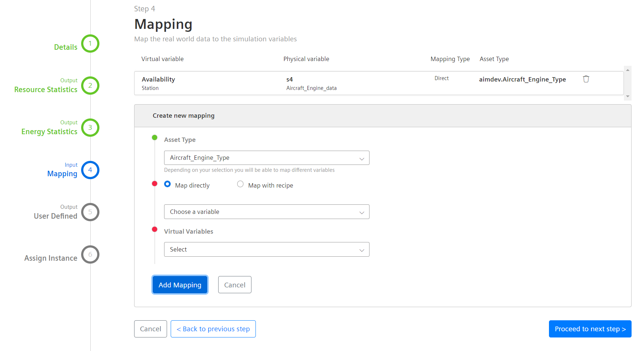
Task: Click the Virtual variable column header
Action: pos(163,59)
